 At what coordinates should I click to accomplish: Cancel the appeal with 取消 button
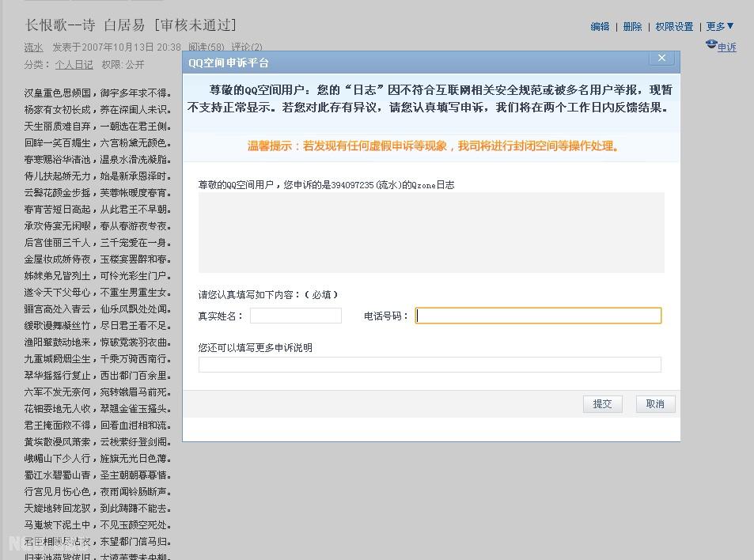point(655,403)
